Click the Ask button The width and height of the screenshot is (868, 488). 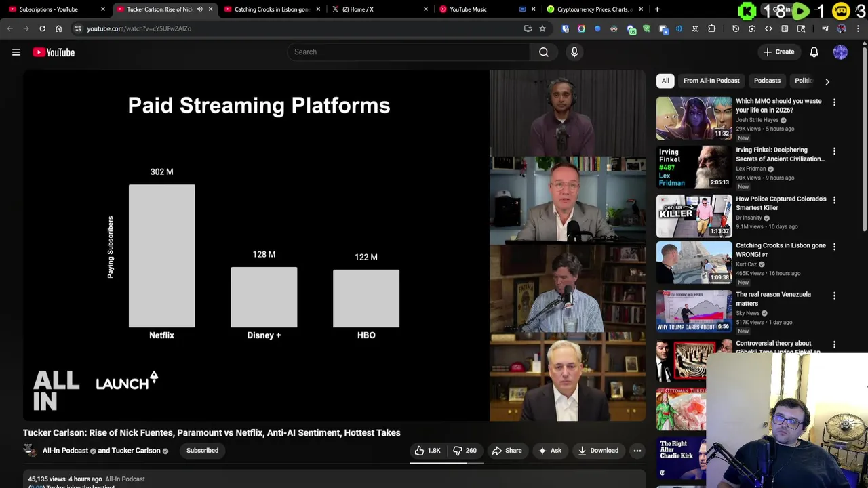(x=549, y=451)
